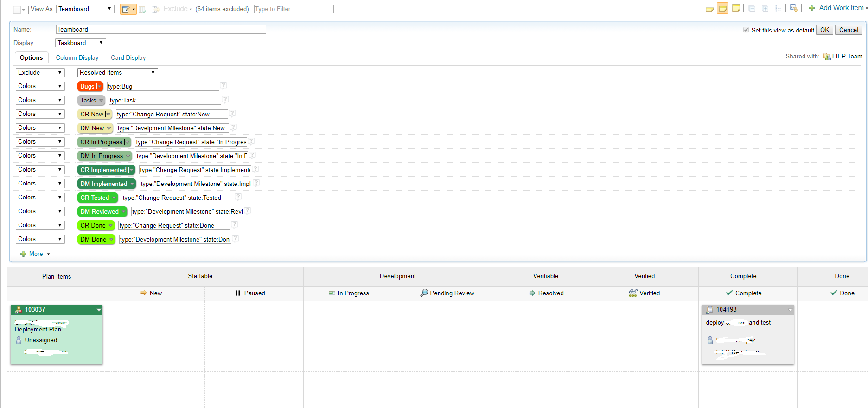Screen dimensions: 868x408
Task: Click the help icon next to type:Task
Action: coord(225,100)
